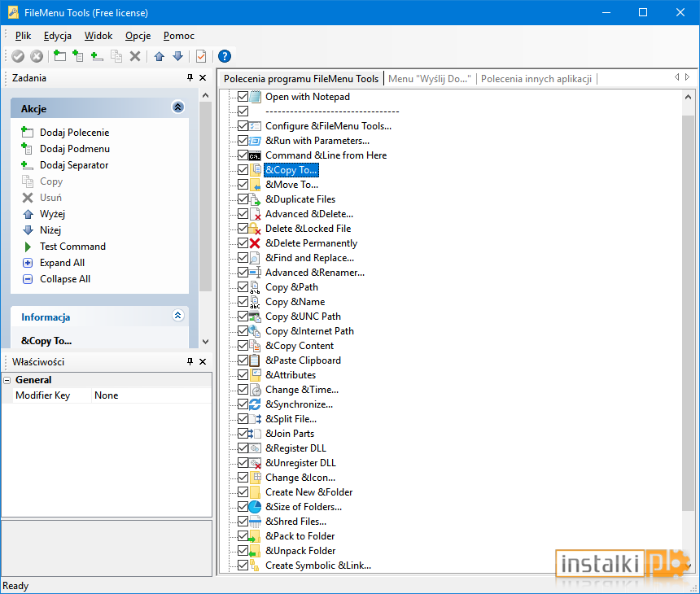Click the Usuń X icon in Akcje
The width and height of the screenshot is (700, 594).
coord(28,198)
